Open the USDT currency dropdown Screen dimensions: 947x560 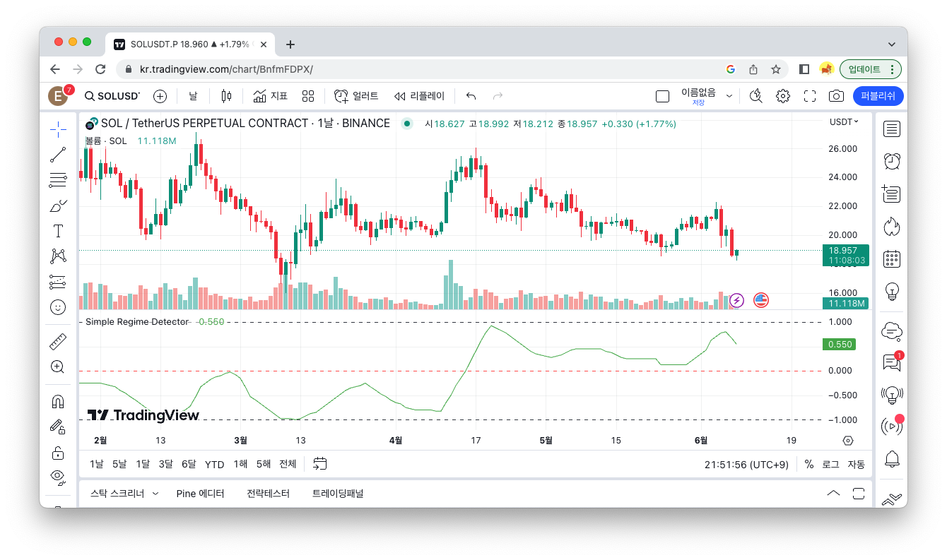coord(844,122)
